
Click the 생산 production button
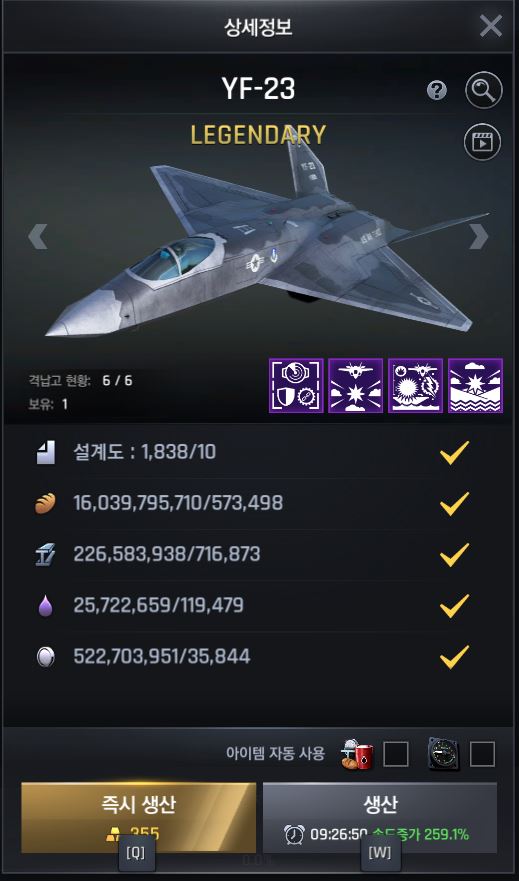pyautogui.click(x=380, y=818)
